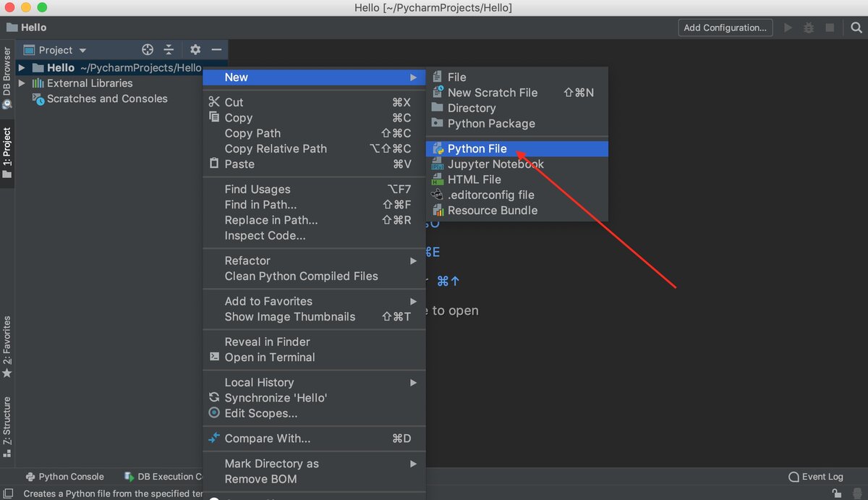This screenshot has height=500, width=868.
Task: Open the Event Log
Action: coord(815,477)
